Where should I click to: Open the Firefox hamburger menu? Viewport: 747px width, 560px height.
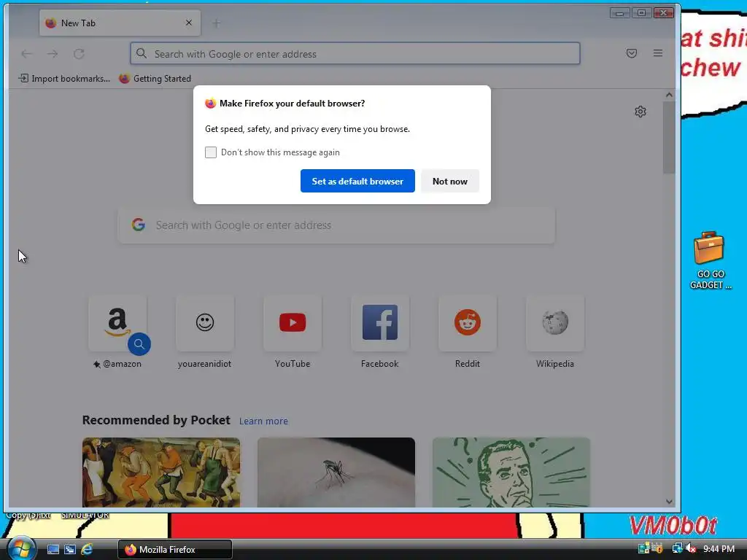(x=658, y=53)
